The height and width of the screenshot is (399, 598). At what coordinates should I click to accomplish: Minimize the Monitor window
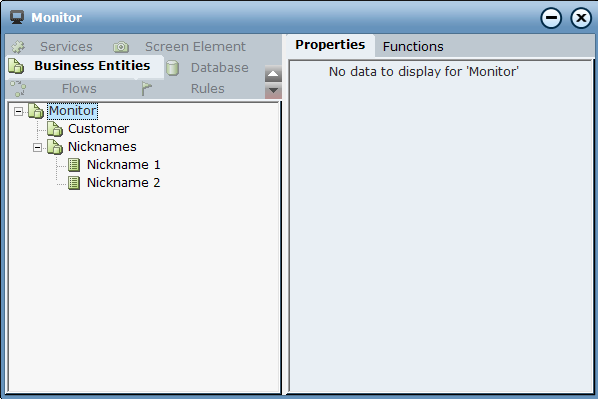pos(551,18)
